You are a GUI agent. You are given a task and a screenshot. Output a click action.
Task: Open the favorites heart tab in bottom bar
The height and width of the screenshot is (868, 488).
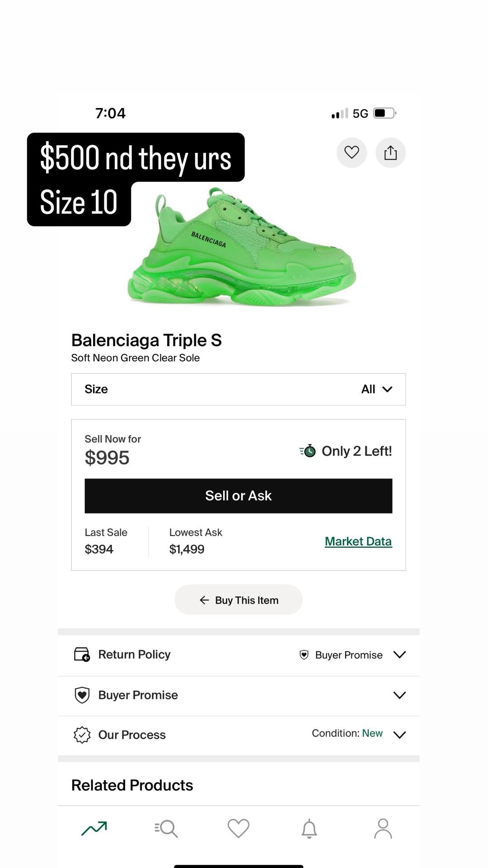(x=239, y=828)
